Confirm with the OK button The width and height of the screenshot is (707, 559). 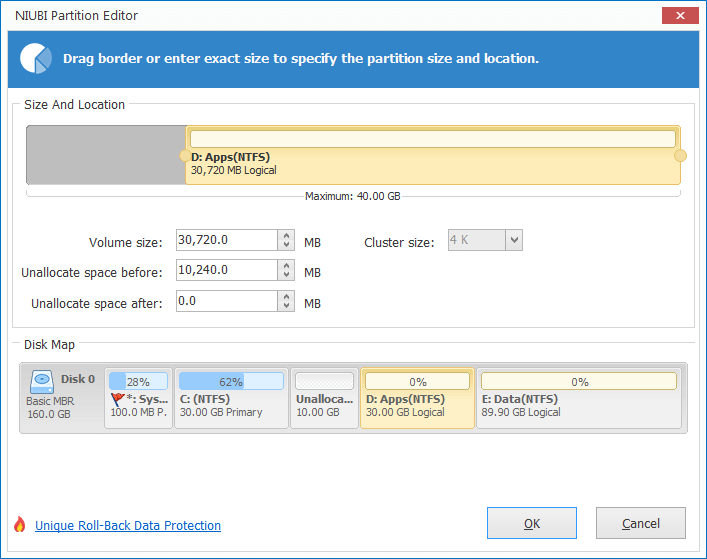tap(532, 523)
